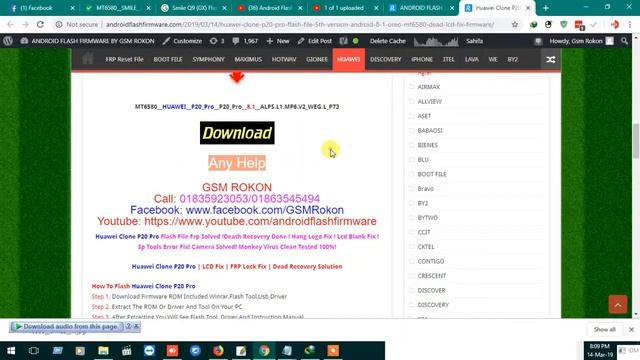Open SYMPHONY in the navigation menu
The width and height of the screenshot is (640, 360).
pos(209,59)
